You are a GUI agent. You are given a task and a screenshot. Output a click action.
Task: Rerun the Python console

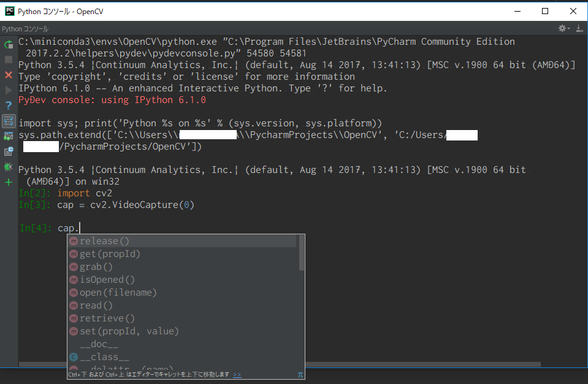[x=8, y=44]
